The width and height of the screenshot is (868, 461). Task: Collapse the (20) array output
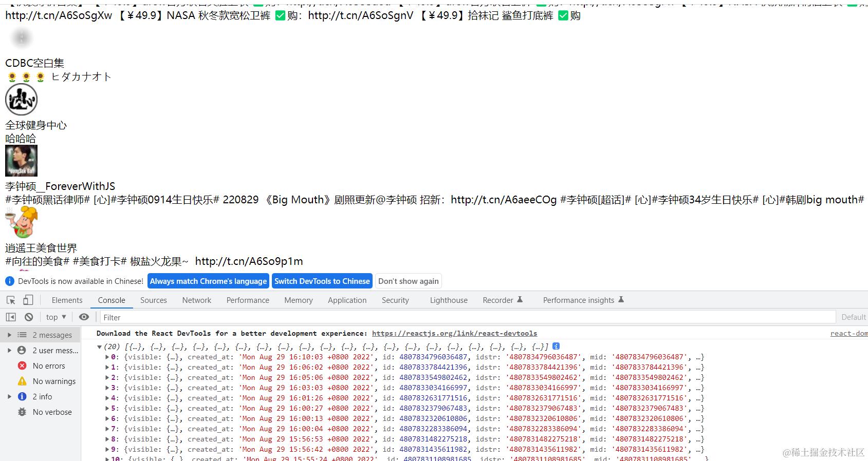[99, 347]
